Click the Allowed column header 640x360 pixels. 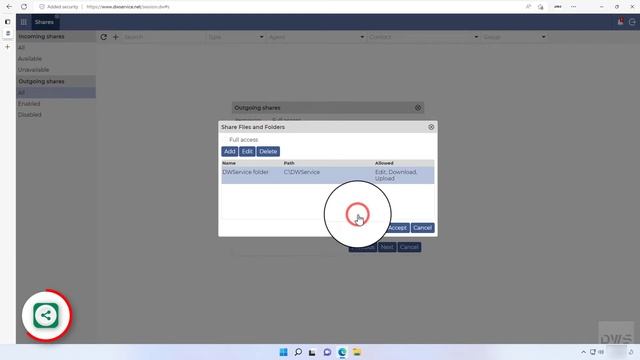pyautogui.click(x=384, y=163)
